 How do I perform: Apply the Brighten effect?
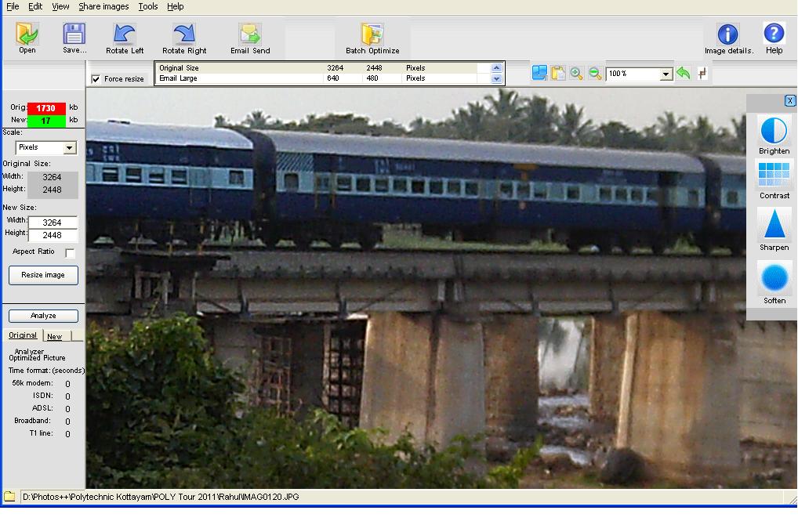pos(774,131)
